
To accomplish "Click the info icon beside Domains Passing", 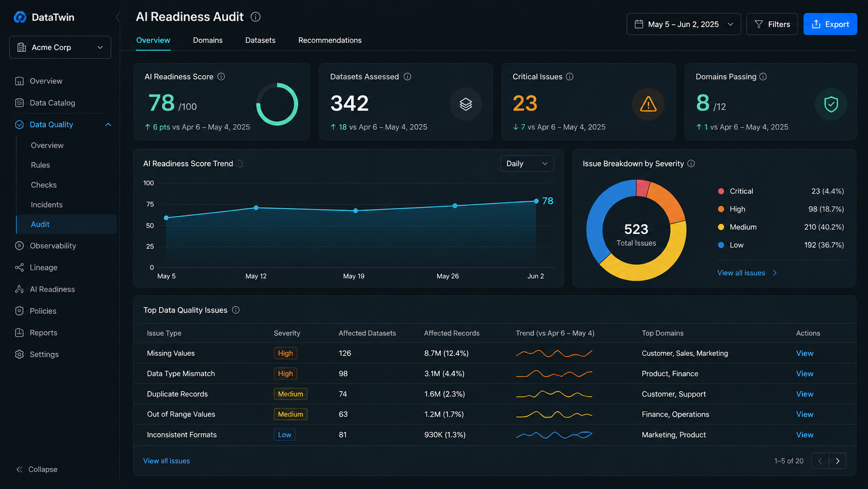I will [763, 76].
